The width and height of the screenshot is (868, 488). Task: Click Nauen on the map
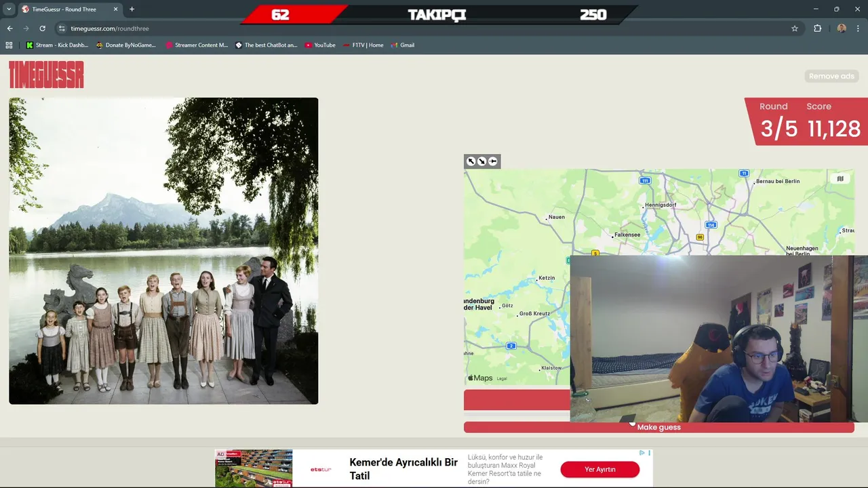(556, 217)
